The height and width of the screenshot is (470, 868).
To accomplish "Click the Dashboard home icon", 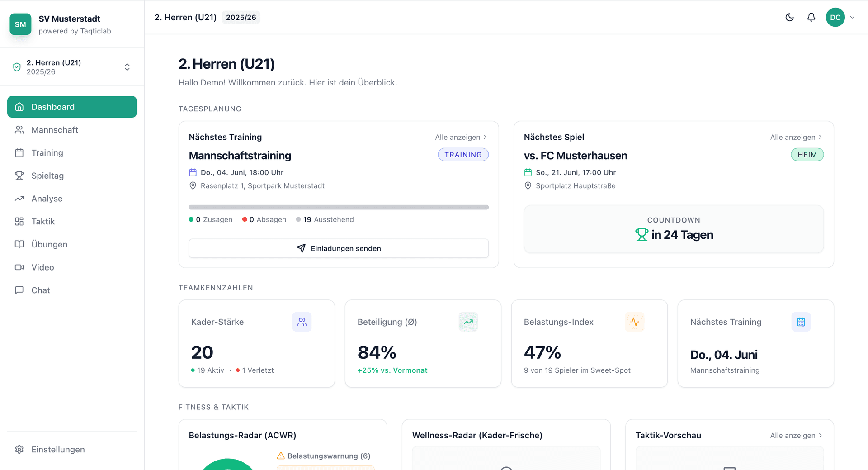I will click(19, 107).
